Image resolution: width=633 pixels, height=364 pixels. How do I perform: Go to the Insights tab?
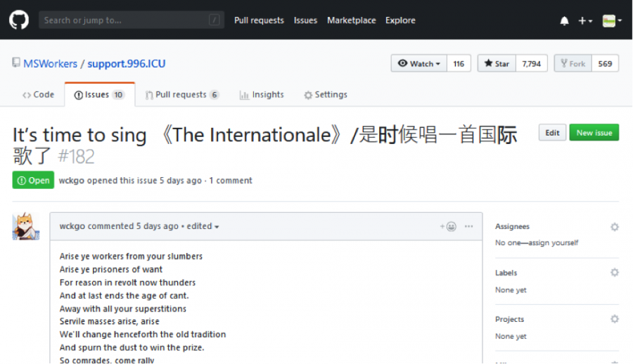coord(262,95)
